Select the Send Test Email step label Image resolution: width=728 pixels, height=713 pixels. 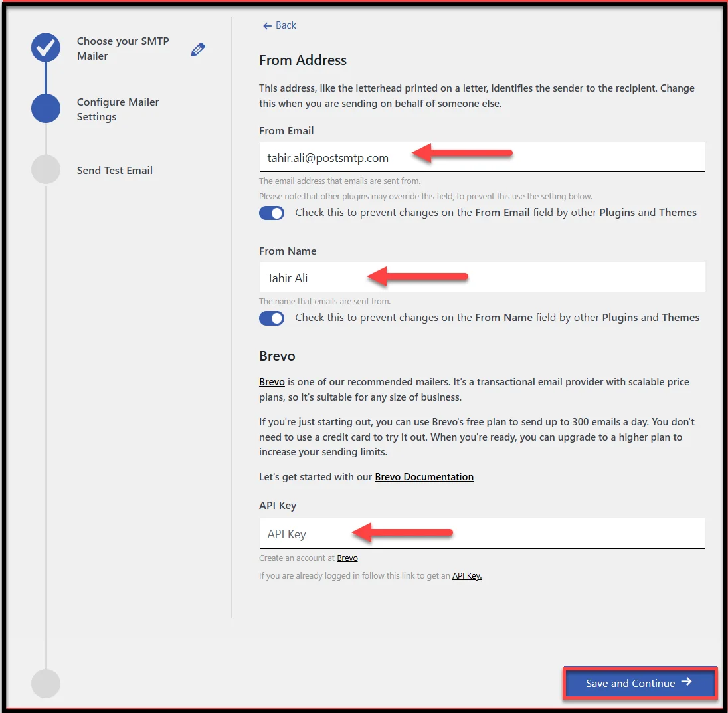[x=114, y=170]
